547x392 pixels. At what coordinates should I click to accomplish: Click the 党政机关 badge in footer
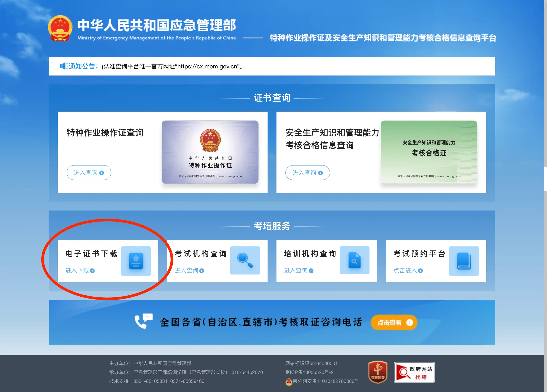pyautogui.click(x=378, y=372)
